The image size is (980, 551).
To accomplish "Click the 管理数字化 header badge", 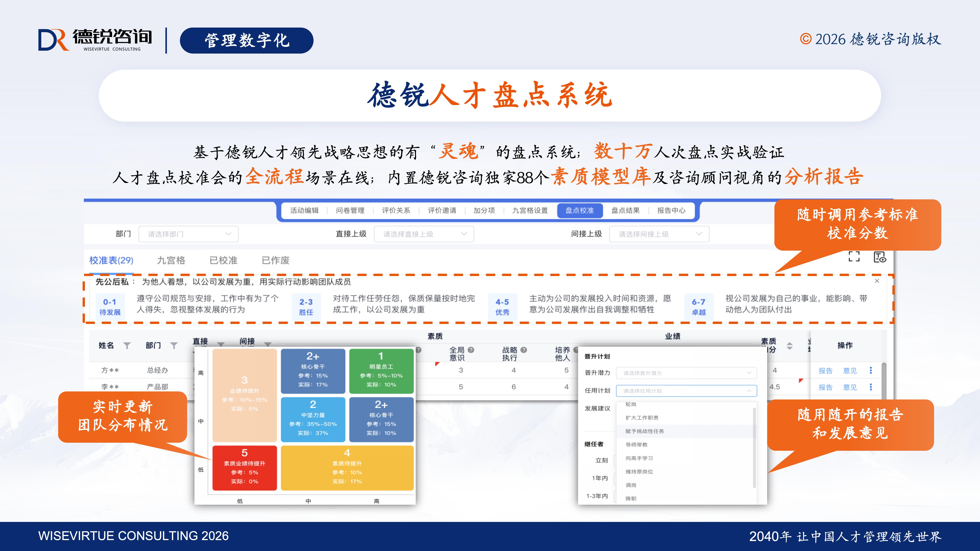I will 247,40.
